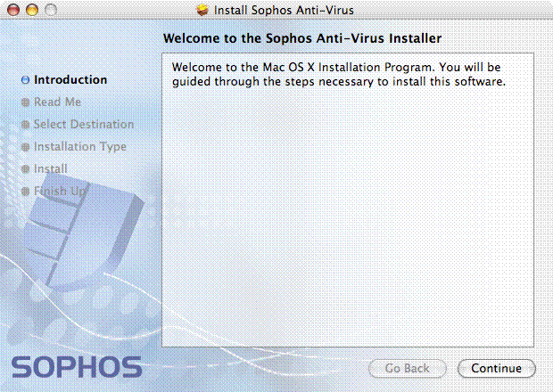Click the gray bullet beside Read Me
Viewport: 553px width, 392px height.
coord(25,102)
